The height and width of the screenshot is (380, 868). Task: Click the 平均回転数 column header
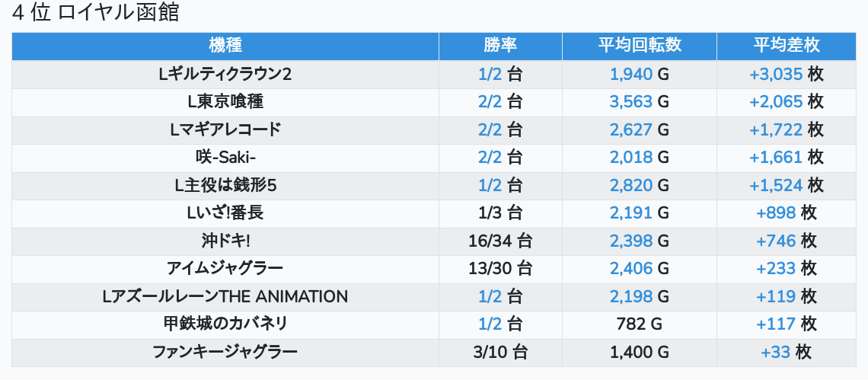(639, 46)
